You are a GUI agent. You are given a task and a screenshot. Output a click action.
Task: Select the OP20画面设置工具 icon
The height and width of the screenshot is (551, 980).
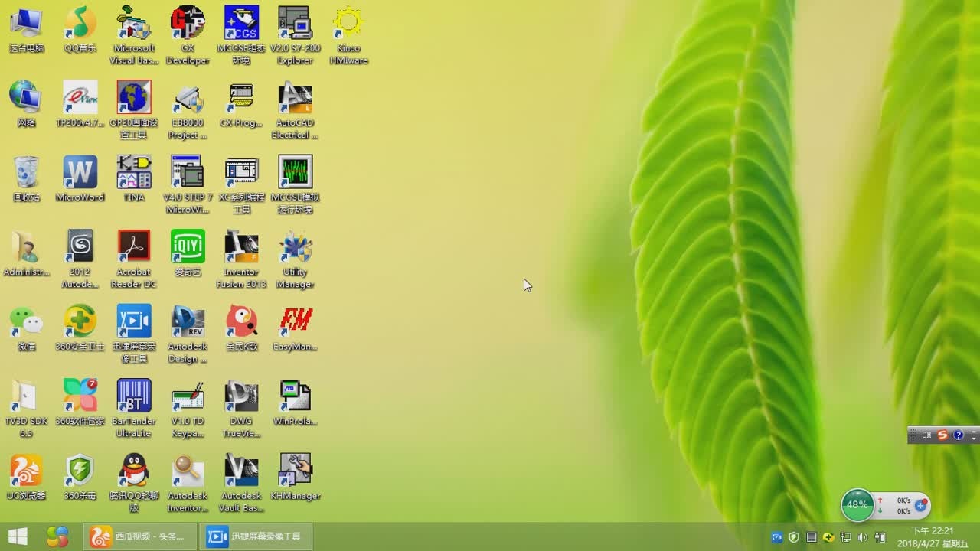134,110
